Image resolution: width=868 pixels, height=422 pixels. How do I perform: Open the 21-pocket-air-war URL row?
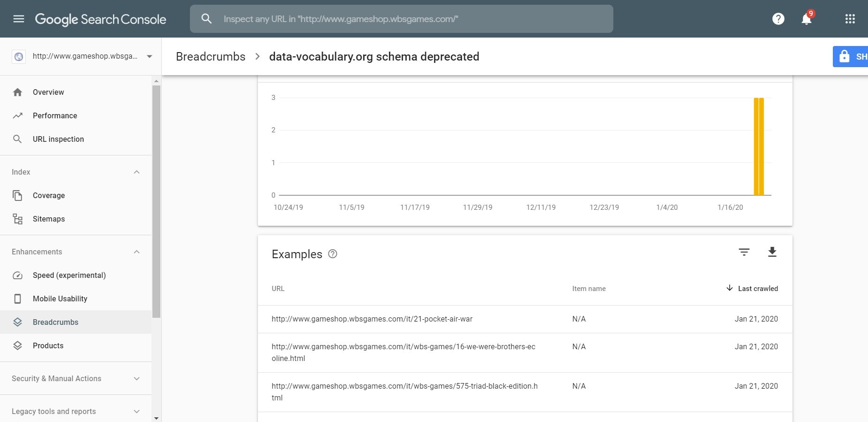tap(372, 319)
